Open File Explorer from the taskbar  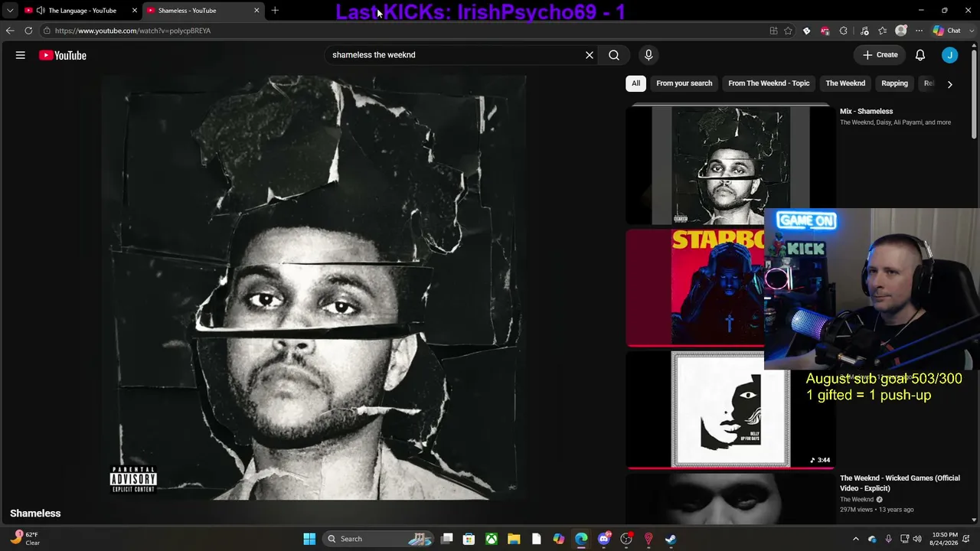[x=514, y=539]
